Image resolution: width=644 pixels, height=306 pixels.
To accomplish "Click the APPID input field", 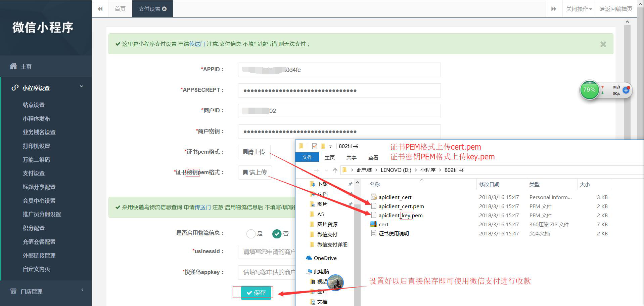I will pos(339,70).
